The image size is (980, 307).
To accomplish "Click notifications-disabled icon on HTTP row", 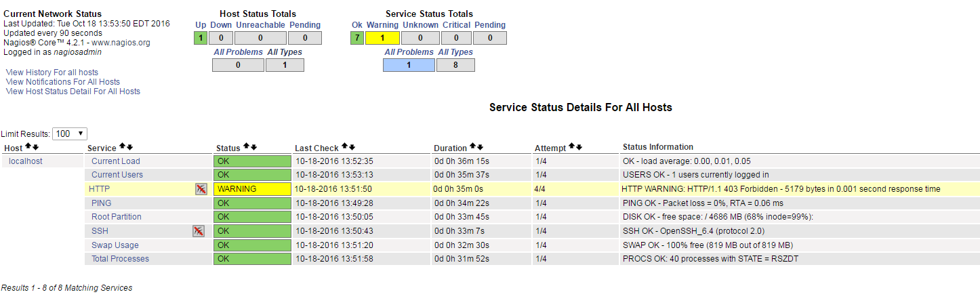I will pyautogui.click(x=201, y=189).
